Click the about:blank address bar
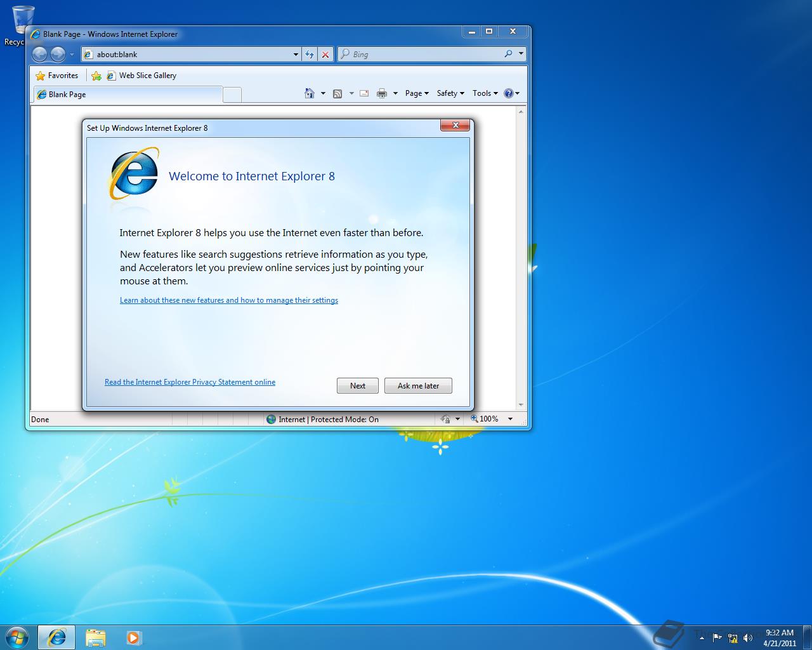The width and height of the screenshot is (812, 650). [x=190, y=54]
